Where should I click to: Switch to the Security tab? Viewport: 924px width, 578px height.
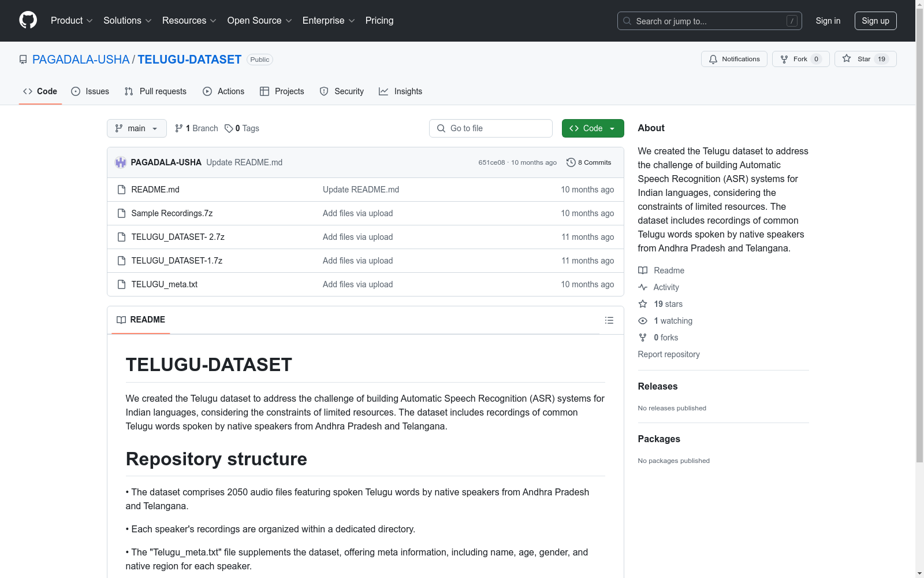tap(342, 91)
